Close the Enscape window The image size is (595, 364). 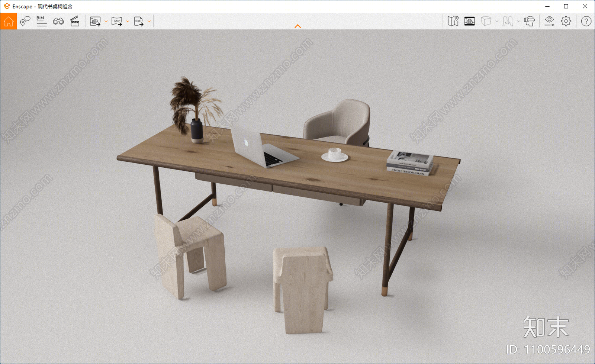coord(585,6)
